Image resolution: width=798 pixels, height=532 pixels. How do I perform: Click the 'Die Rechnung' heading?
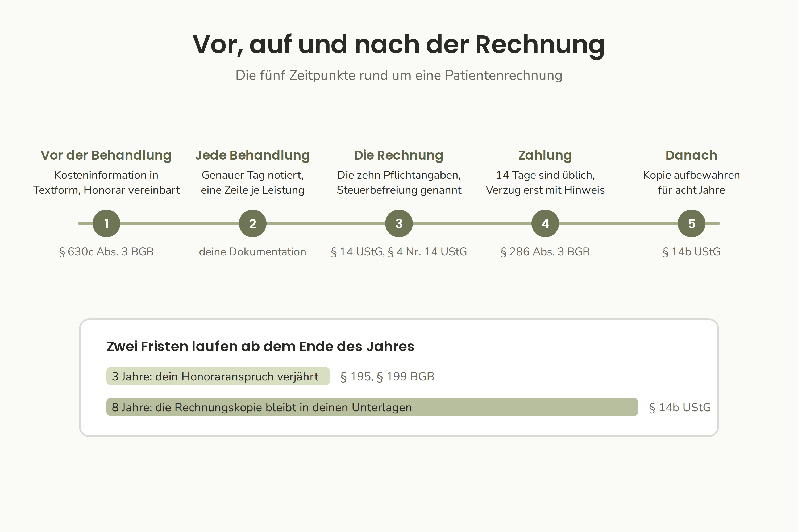tap(399, 155)
